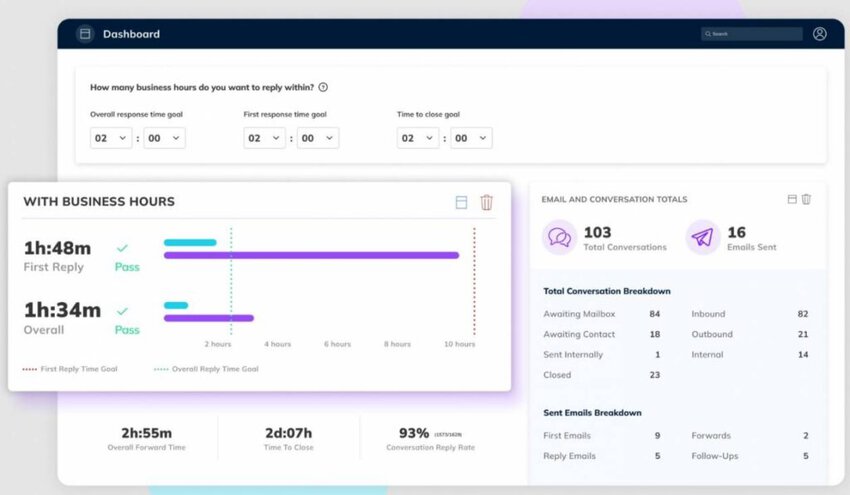850x495 pixels.
Task: Click the Overall cyan bar
Action: (x=176, y=305)
